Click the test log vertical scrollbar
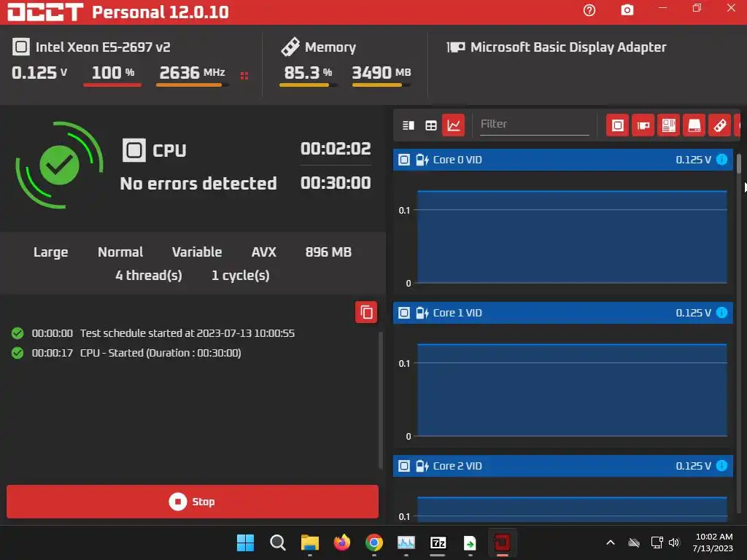Screen dimensions: 747x560 coord(381,400)
